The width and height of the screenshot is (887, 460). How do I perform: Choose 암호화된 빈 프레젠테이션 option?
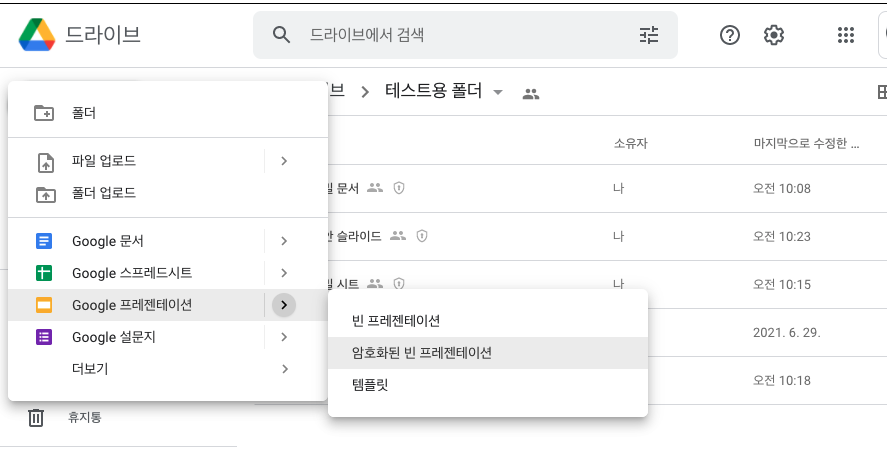click(x=488, y=353)
